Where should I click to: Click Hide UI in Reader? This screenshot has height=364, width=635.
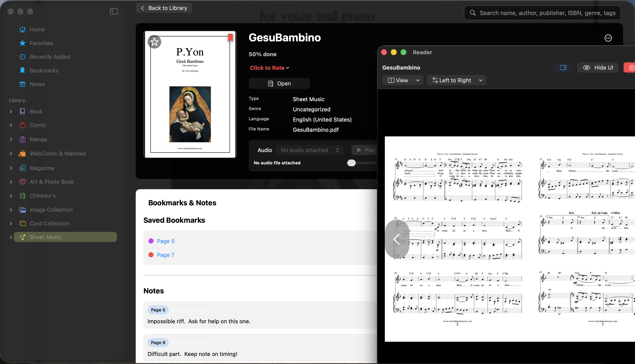[x=598, y=67]
